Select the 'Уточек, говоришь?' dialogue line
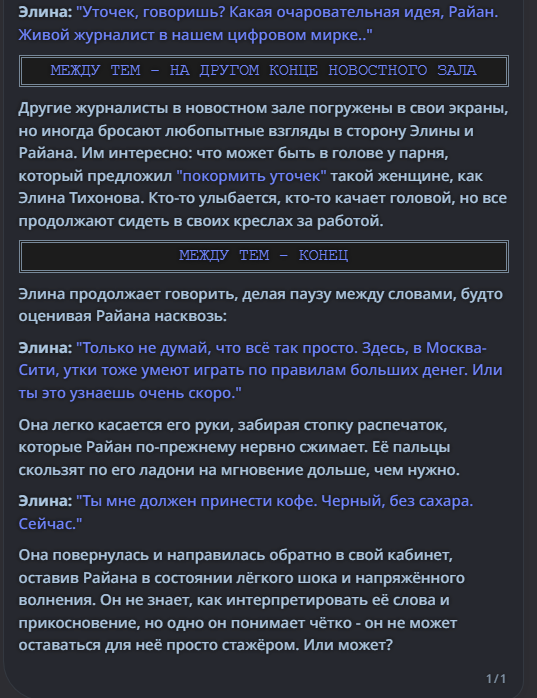Image resolution: width=537 pixels, height=698 pixels. pyautogui.click(x=150, y=12)
